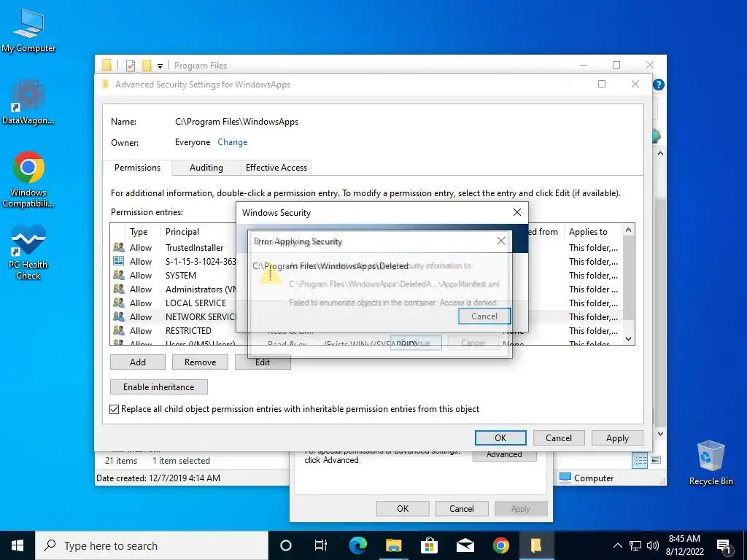Click the blue help icon in Explorer
Viewport: 747px width, 560px height.
(659, 85)
